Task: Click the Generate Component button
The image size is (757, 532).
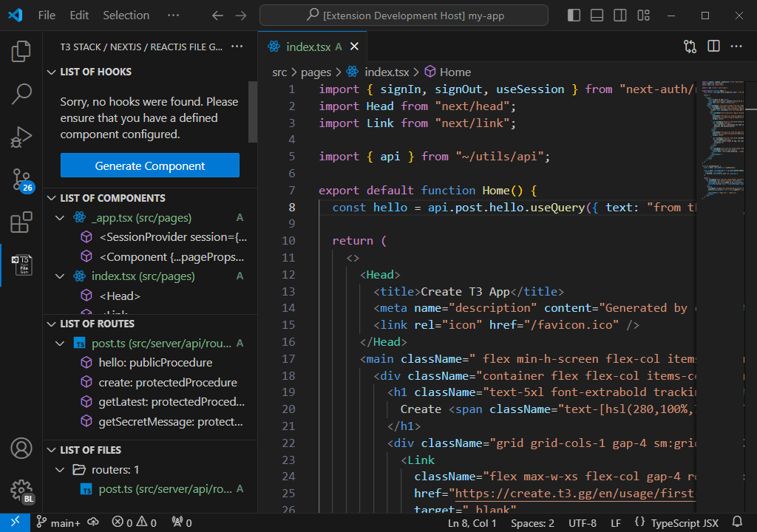Action: point(150,166)
